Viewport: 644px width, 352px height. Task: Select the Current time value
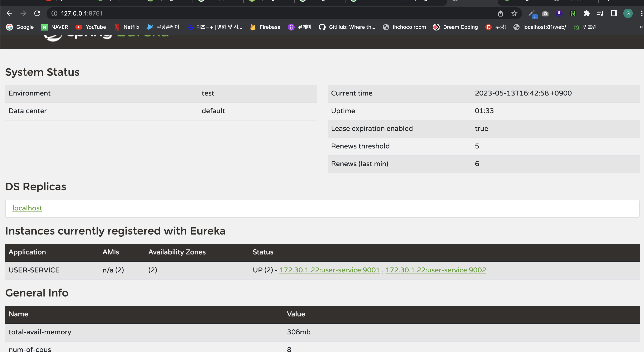tap(523, 93)
